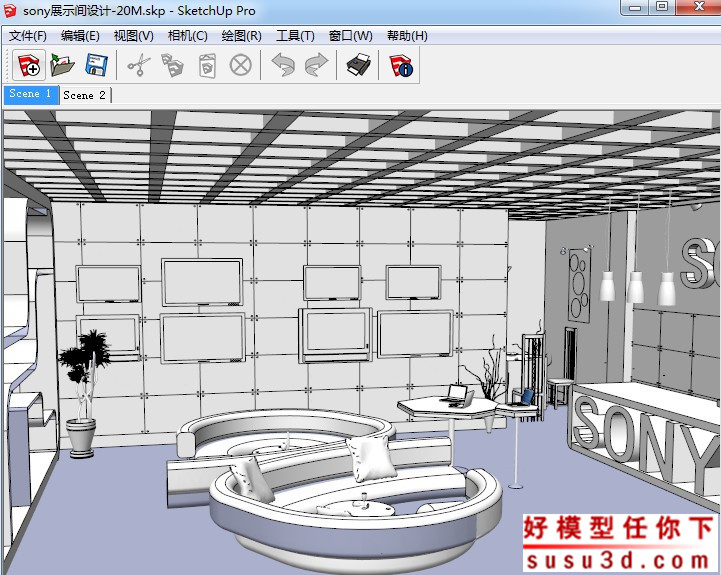Viewport: 721px width, 575px height.
Task: Click the Copy icon in toolbar
Action: click(172, 65)
